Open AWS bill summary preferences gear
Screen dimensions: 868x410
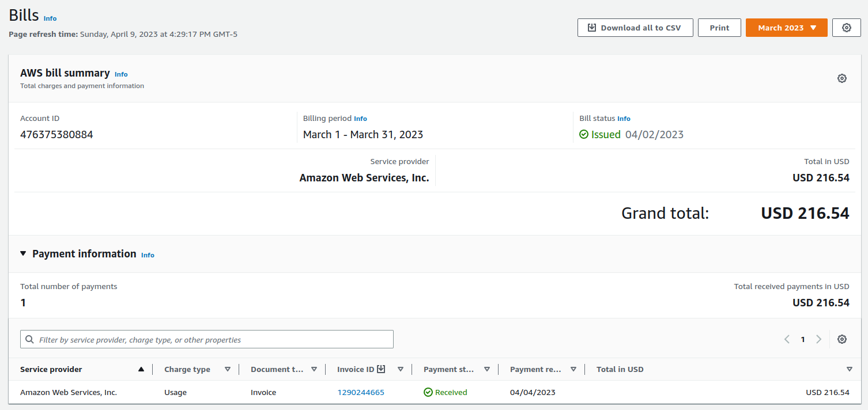(x=842, y=78)
